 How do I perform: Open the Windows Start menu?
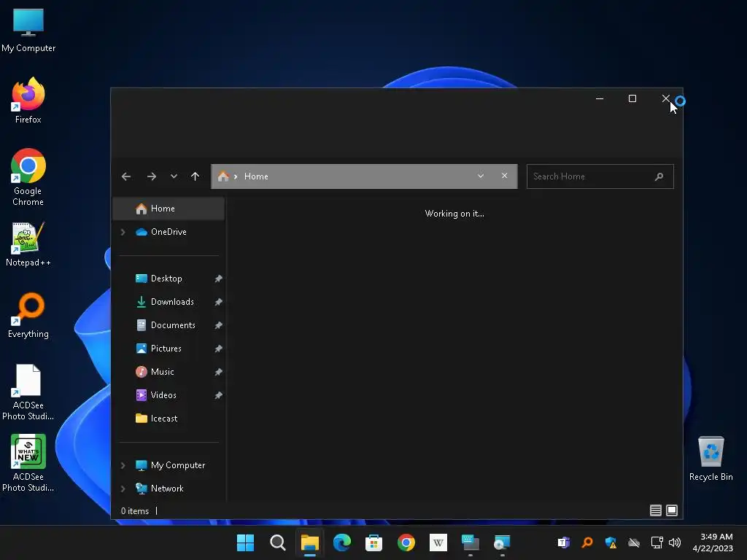(245, 542)
